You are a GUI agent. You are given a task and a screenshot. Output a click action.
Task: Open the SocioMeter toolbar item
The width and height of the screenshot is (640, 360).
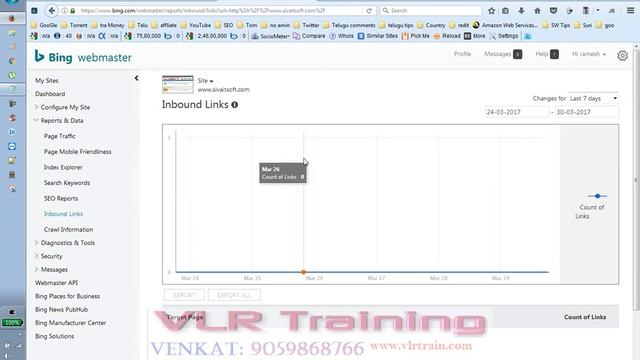click(x=271, y=36)
